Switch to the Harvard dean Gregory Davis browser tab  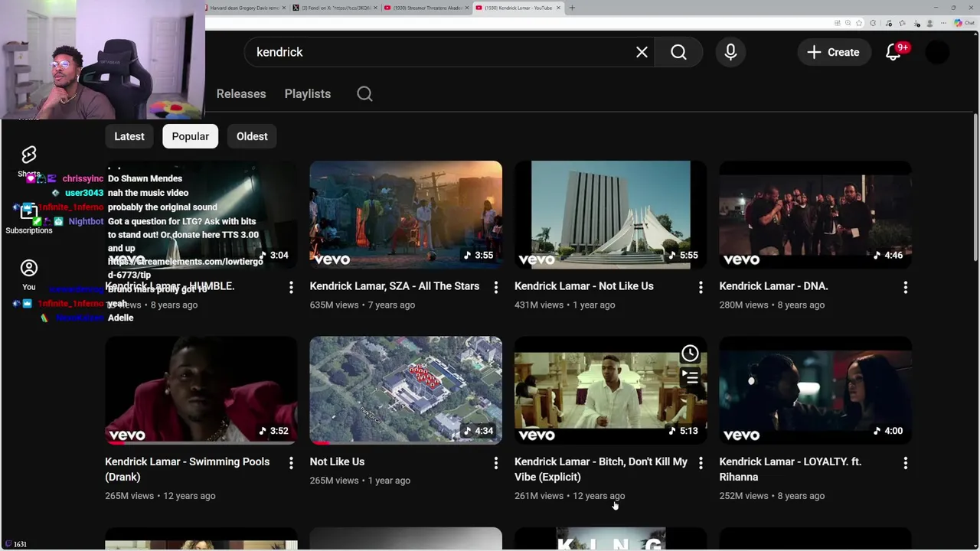tap(245, 8)
